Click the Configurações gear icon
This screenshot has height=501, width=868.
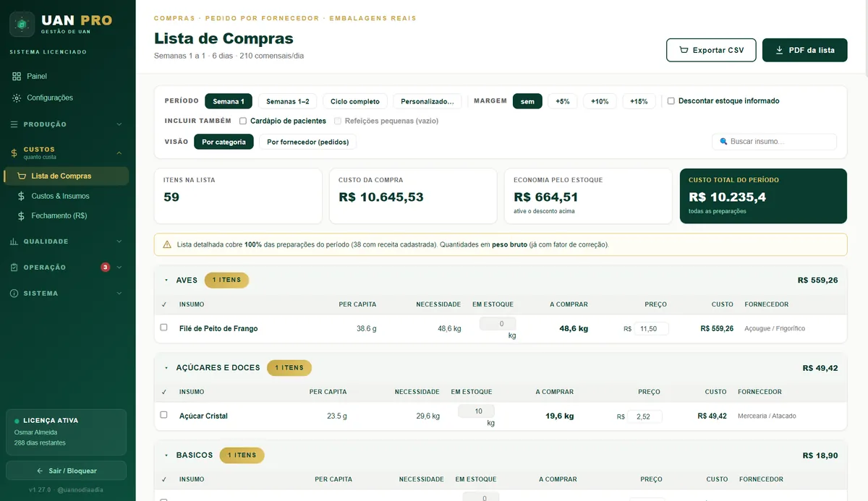(x=17, y=98)
